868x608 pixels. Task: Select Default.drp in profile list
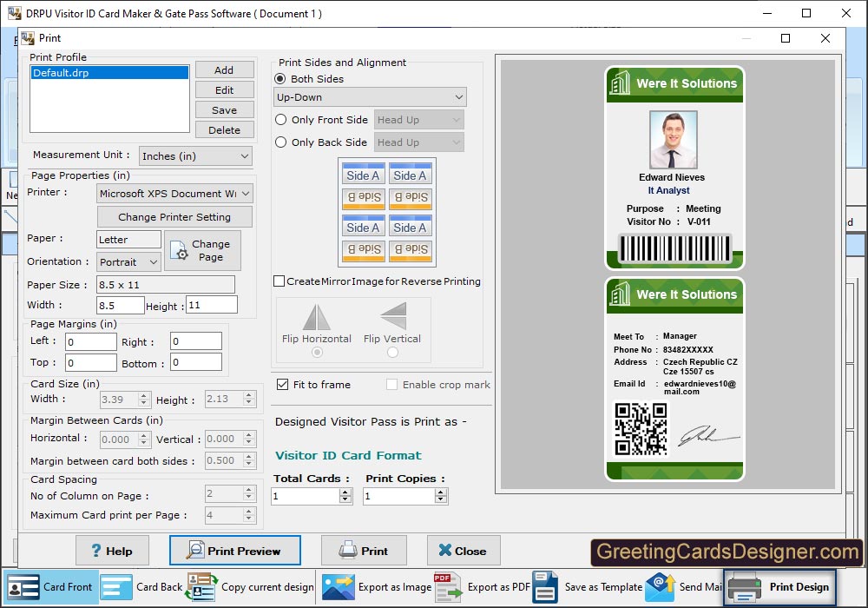(109, 73)
